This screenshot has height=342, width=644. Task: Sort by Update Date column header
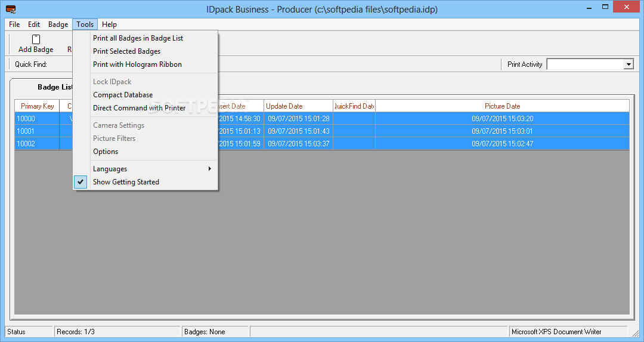coord(299,106)
